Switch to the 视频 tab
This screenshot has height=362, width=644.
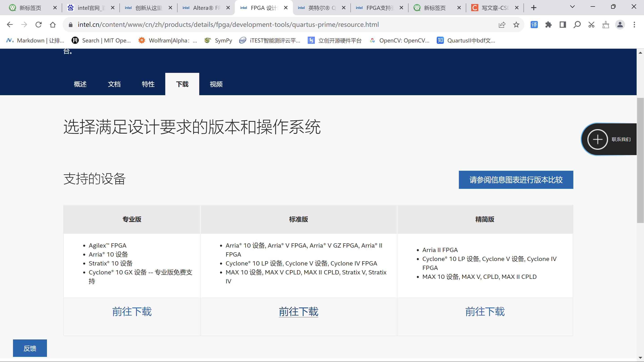point(216,84)
